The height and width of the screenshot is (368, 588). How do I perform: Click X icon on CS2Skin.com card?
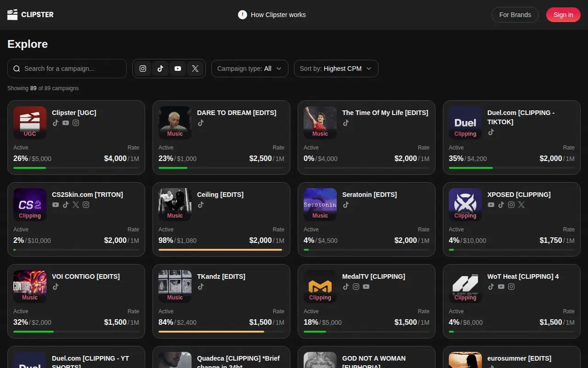pos(76,205)
